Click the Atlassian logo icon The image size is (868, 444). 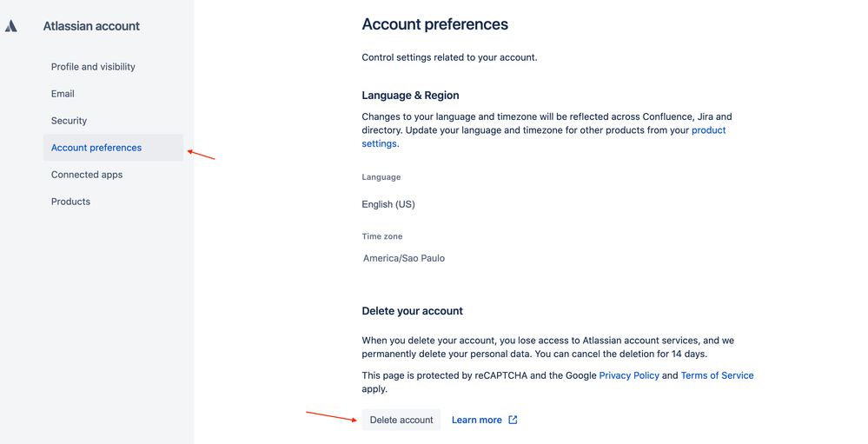click(x=11, y=26)
